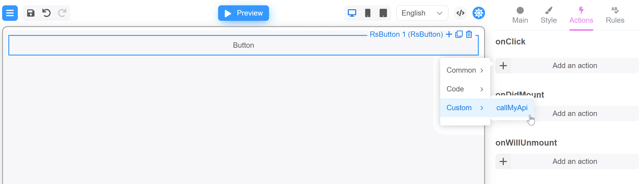Select the Button component on canvas
644x184 pixels.
click(x=243, y=45)
